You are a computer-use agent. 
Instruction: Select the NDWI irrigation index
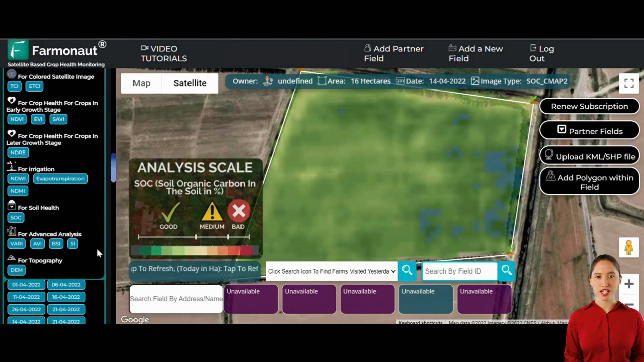tap(18, 178)
